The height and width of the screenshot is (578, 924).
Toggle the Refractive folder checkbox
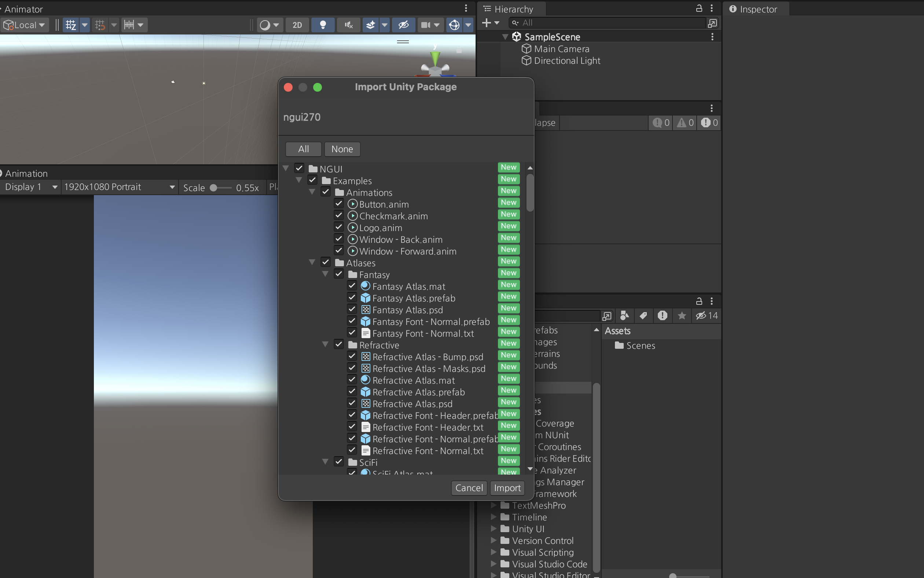pos(338,344)
